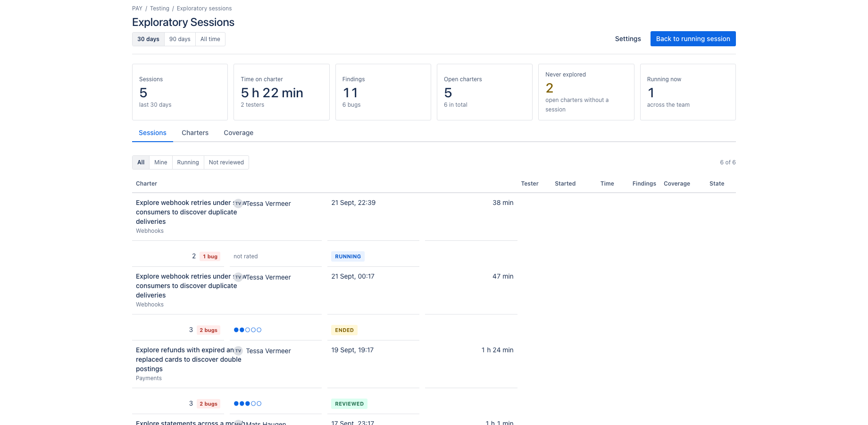
Task: Select the All time range
Action: [x=210, y=39]
